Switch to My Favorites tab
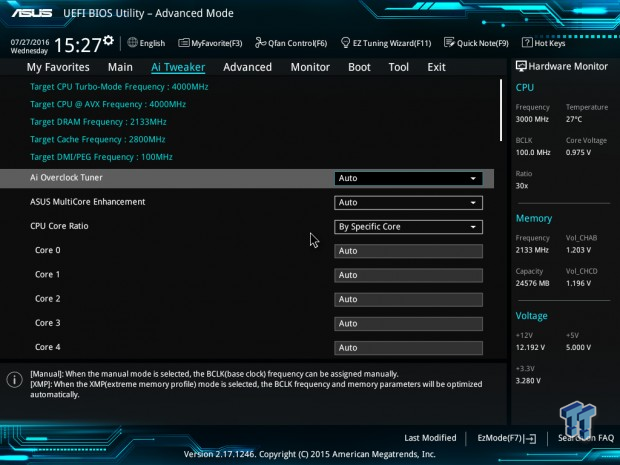Image resolution: width=620 pixels, height=465 pixels. pos(58,67)
